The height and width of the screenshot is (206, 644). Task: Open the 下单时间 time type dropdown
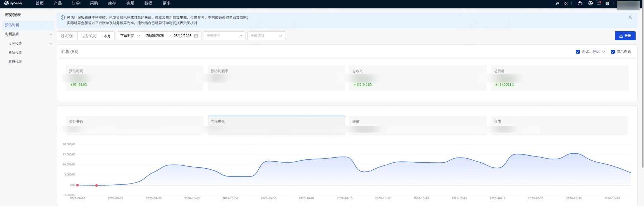[130, 36]
